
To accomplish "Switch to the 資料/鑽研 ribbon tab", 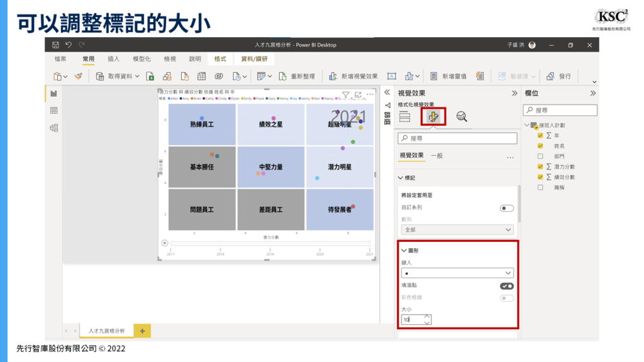I will coord(254,59).
